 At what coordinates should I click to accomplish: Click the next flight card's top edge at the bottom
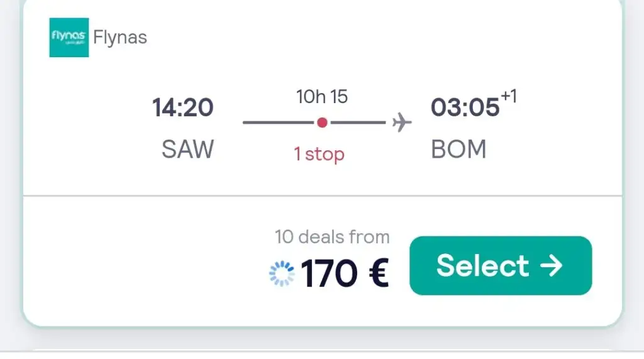tap(322, 352)
